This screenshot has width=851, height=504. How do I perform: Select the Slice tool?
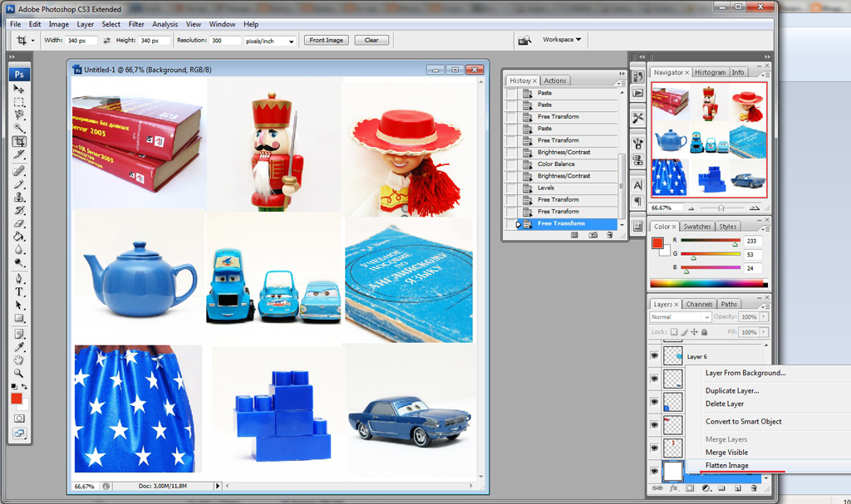19,154
